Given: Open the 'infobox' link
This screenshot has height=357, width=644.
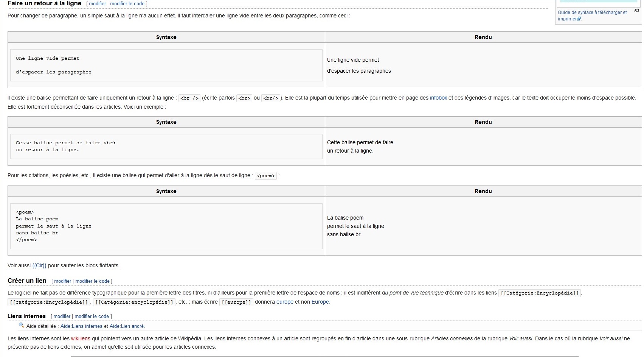Looking at the screenshot, I should [438, 97].
